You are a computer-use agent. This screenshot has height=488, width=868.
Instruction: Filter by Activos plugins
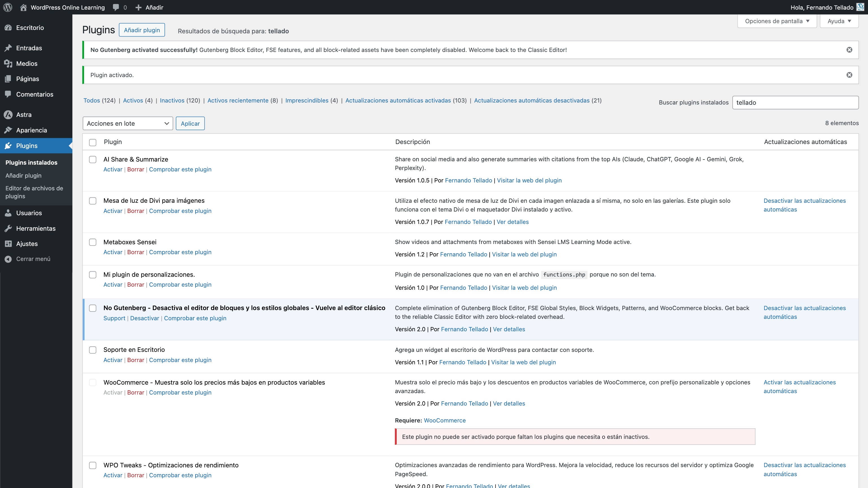coord(133,100)
